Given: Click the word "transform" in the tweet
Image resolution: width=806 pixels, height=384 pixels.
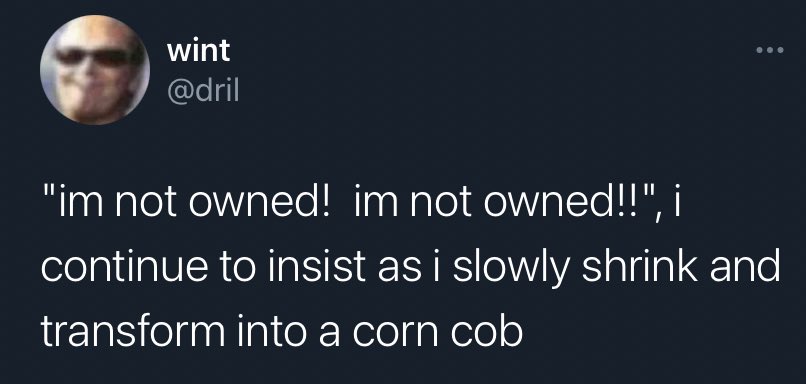Looking at the screenshot, I should tap(133, 332).
